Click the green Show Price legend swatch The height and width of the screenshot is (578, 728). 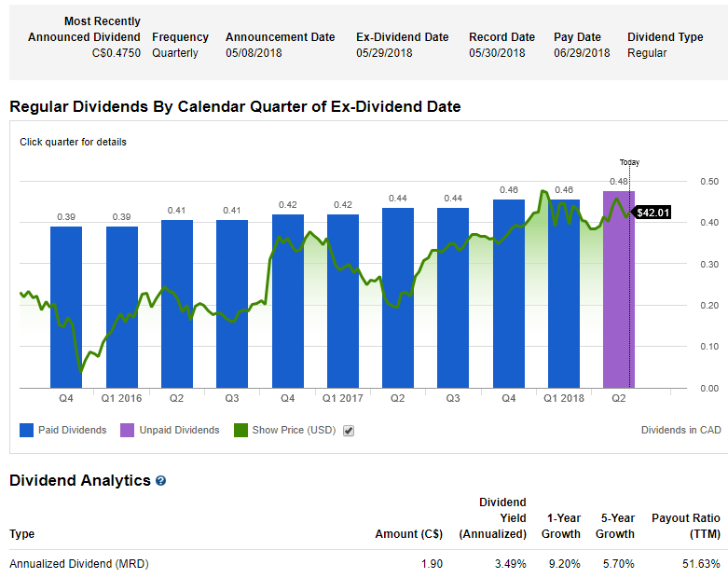click(240, 430)
